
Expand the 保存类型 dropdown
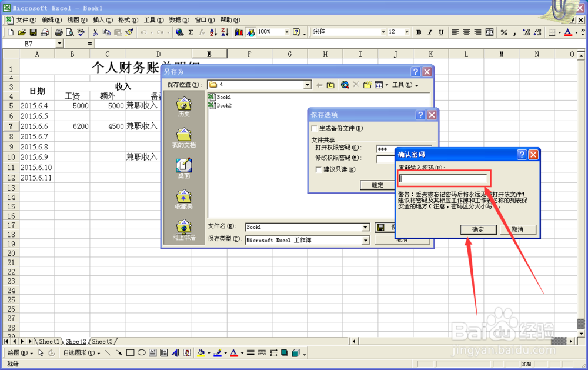(366, 240)
